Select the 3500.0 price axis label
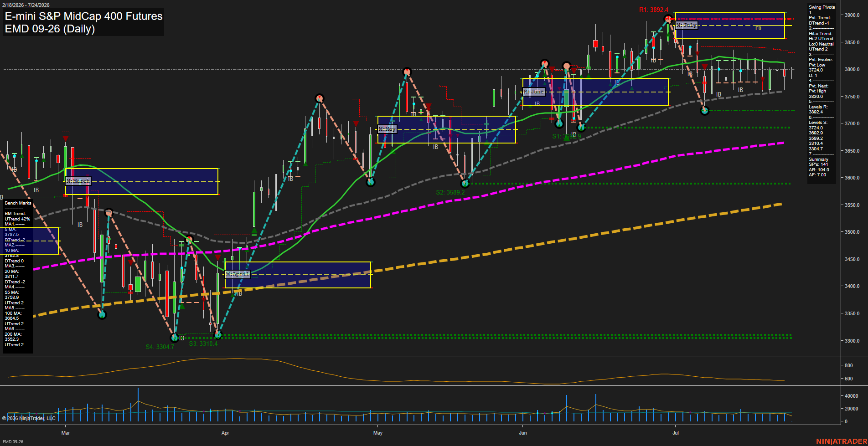The height and width of the screenshot is (446, 868). tap(852, 232)
